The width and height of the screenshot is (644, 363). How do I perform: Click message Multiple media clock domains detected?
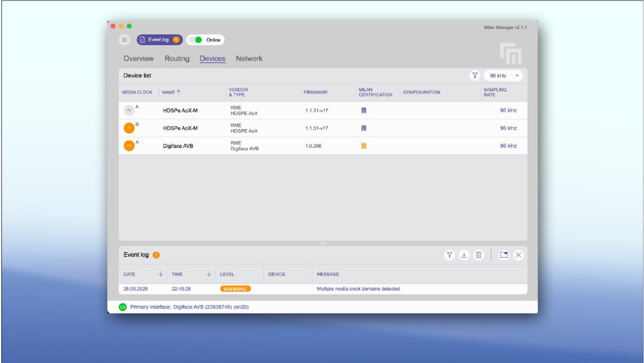pos(358,289)
